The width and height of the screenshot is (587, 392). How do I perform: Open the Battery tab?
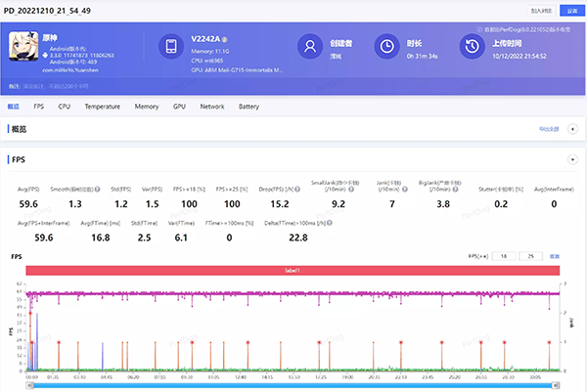[x=248, y=106]
